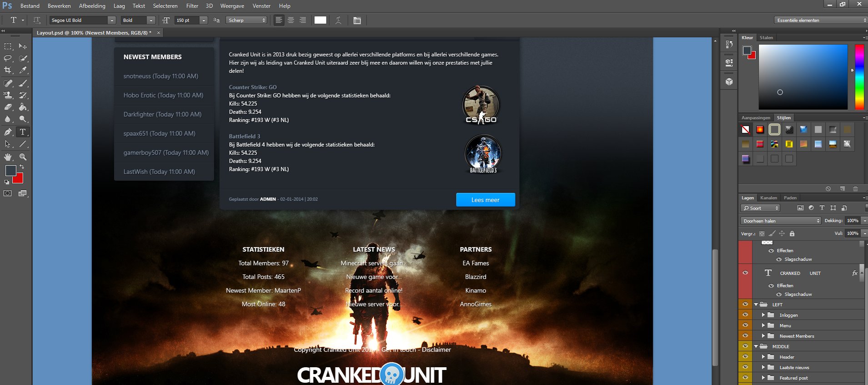Expand the Inloggen group
Viewport: 868px width, 385px height.
point(763,315)
